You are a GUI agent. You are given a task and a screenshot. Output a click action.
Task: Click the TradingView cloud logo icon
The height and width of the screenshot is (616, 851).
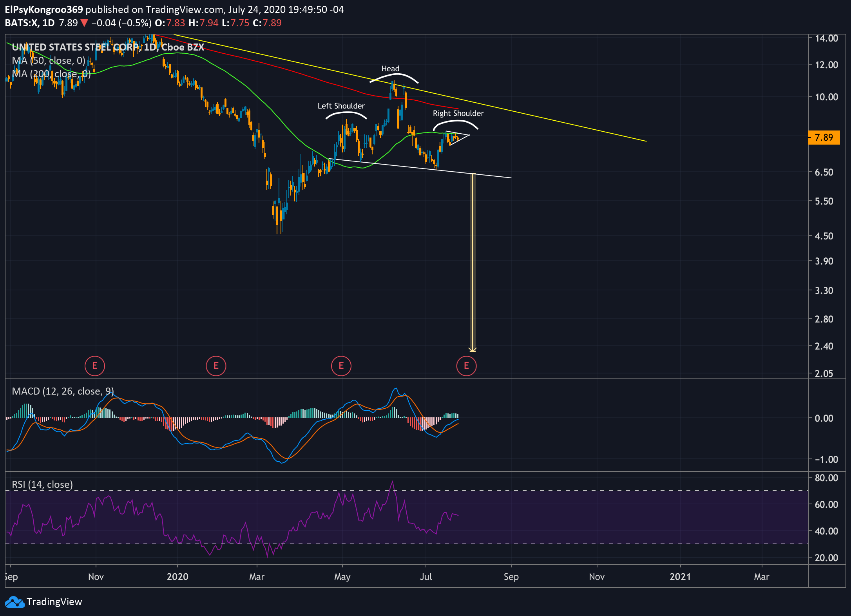[x=14, y=602]
